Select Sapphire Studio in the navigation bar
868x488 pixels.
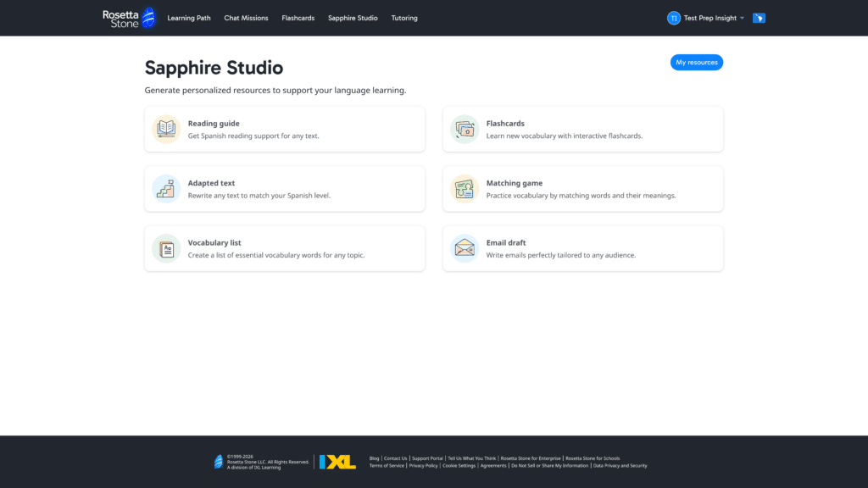[353, 19]
